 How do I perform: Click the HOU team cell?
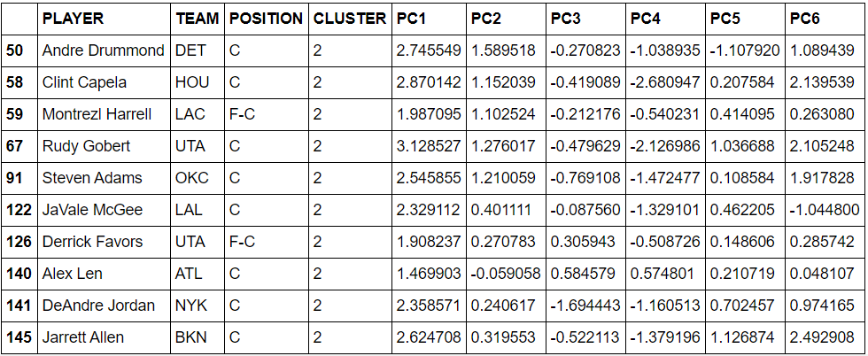198,82
